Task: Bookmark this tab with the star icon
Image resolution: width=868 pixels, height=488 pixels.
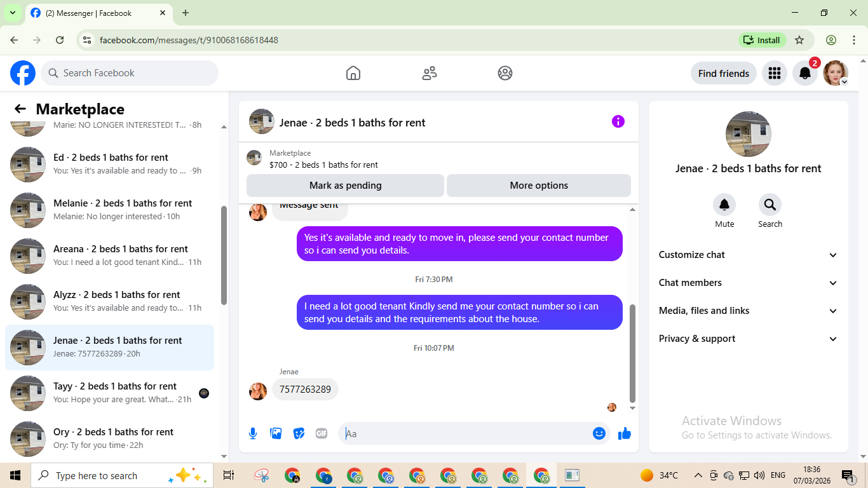Action: pyautogui.click(x=799, y=40)
